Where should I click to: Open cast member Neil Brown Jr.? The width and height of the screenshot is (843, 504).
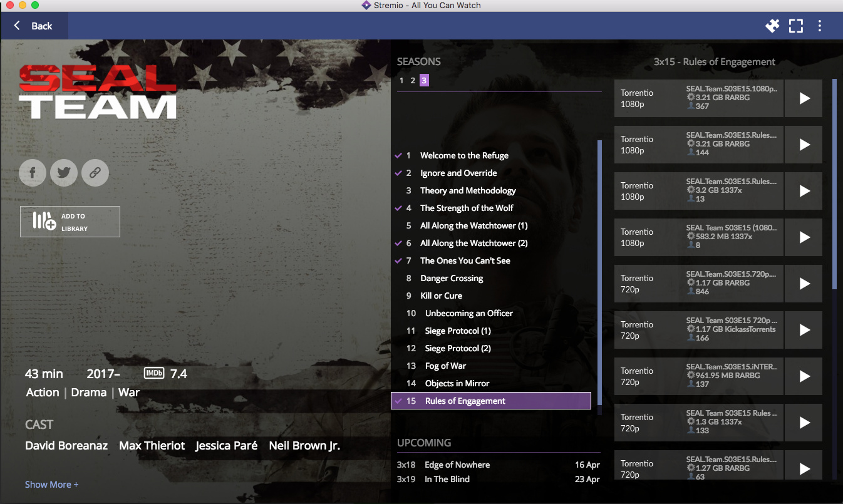click(x=304, y=446)
